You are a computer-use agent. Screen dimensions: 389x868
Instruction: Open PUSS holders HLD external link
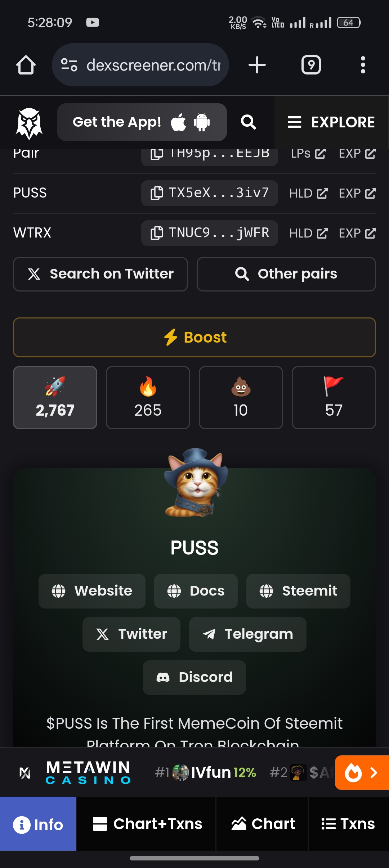tap(308, 194)
